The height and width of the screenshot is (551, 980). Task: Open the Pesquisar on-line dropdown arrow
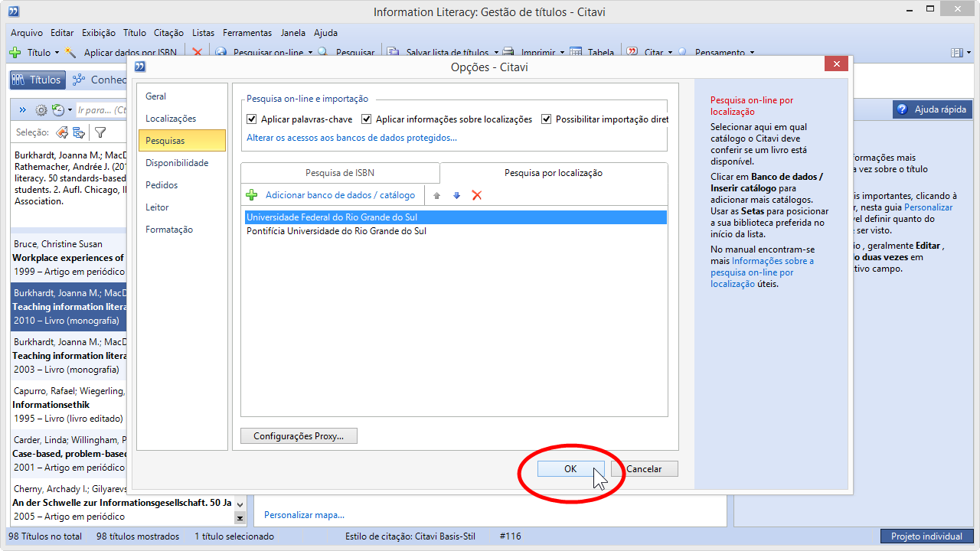pyautogui.click(x=310, y=53)
